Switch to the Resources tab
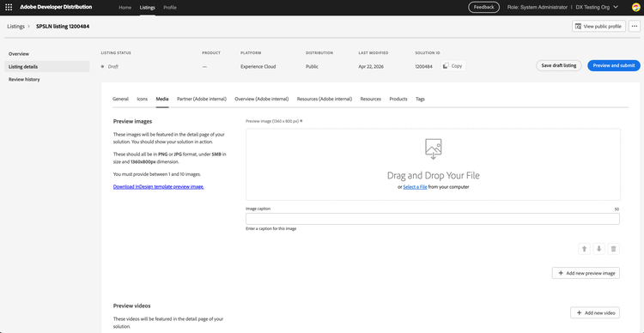Screen dimensions: 644x333 pyautogui.click(x=370, y=99)
